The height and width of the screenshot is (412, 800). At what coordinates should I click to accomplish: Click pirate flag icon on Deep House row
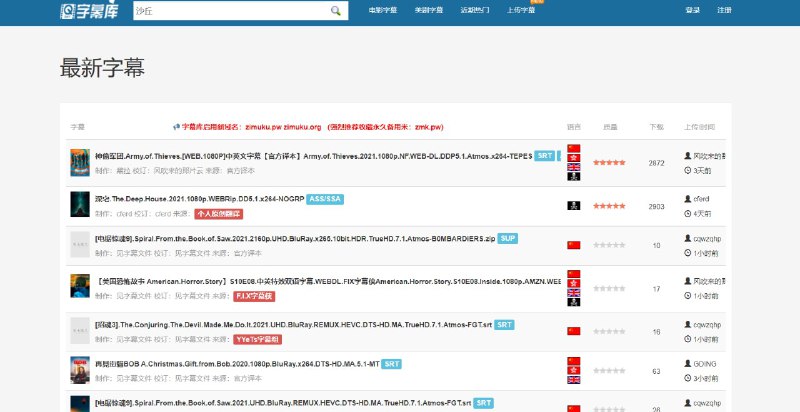[573, 205]
